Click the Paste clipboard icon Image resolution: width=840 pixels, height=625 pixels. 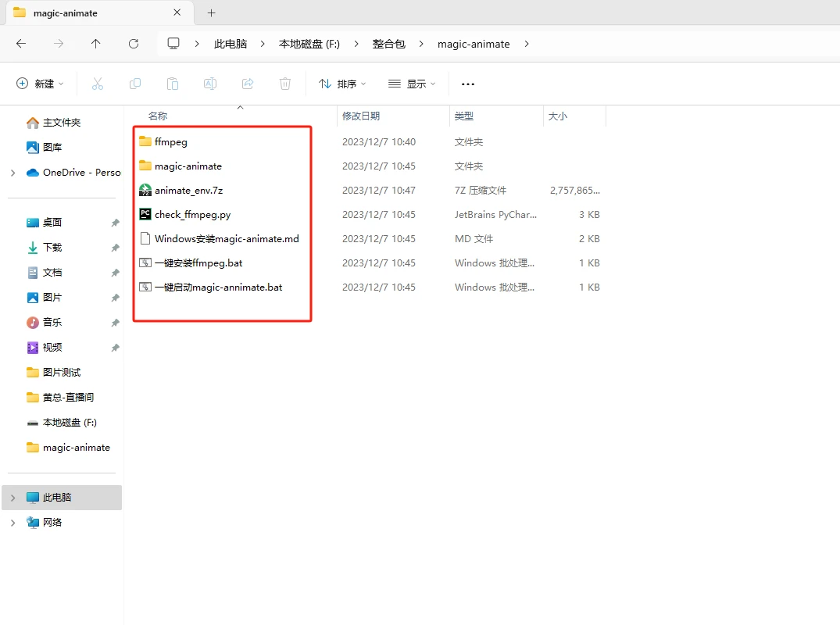(x=173, y=84)
